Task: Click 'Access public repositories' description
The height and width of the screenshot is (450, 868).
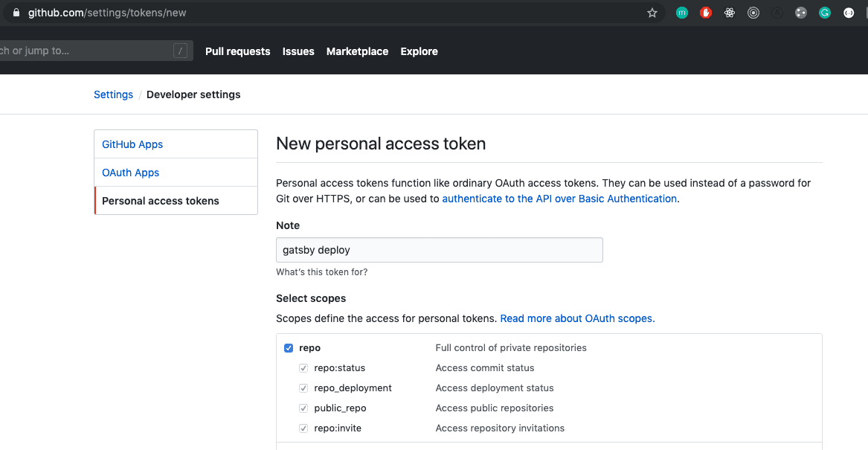Action: [495, 408]
